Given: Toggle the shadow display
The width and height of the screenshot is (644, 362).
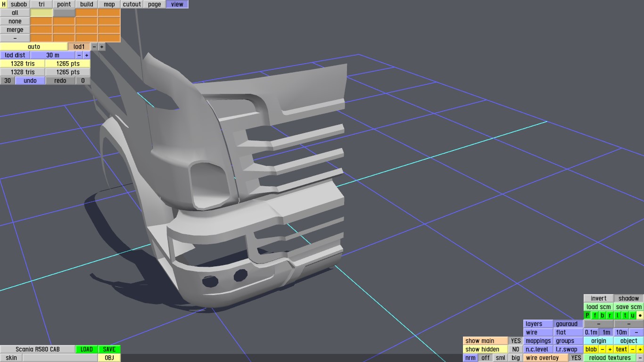Looking at the screenshot, I should coord(629,298).
